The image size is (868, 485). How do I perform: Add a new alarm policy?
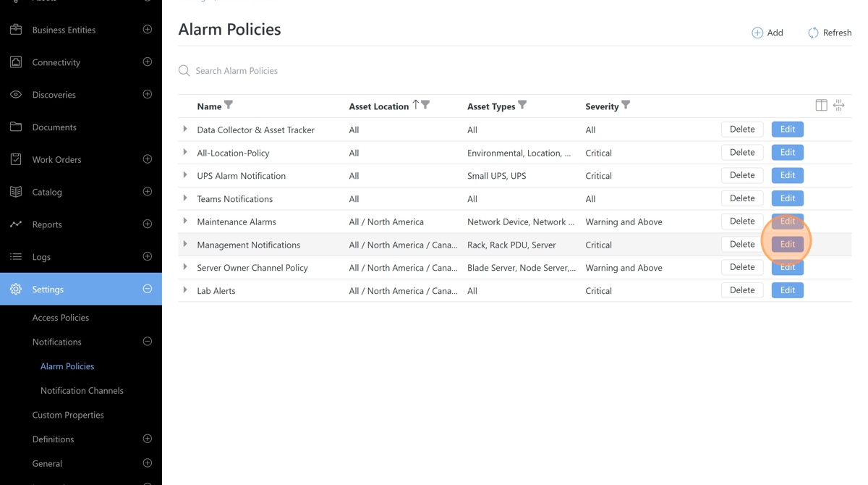[x=767, y=33]
